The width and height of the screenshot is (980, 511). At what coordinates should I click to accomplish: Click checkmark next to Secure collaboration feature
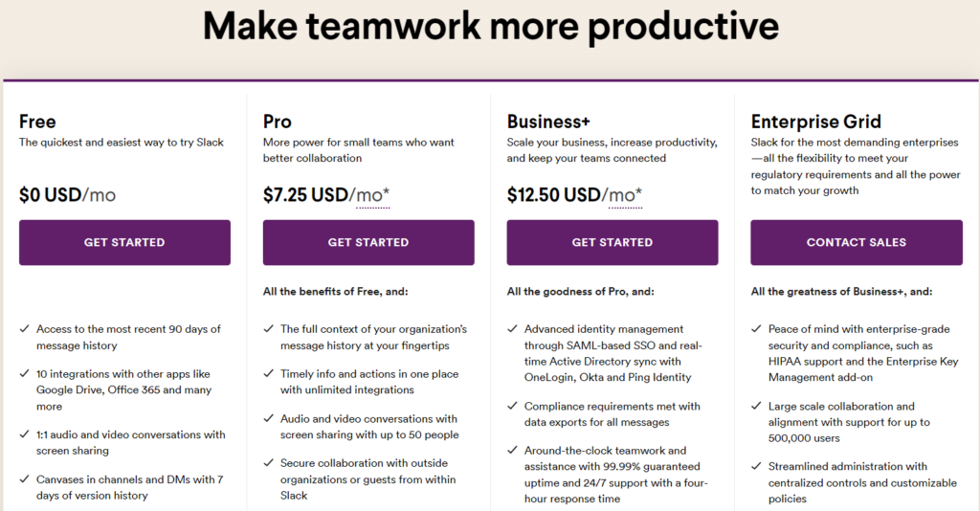click(268, 463)
